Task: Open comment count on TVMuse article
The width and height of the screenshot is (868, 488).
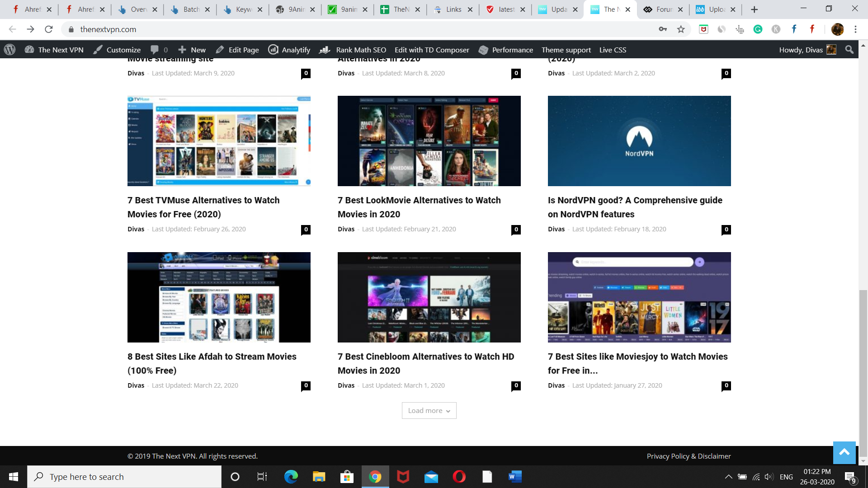Action: tap(306, 230)
